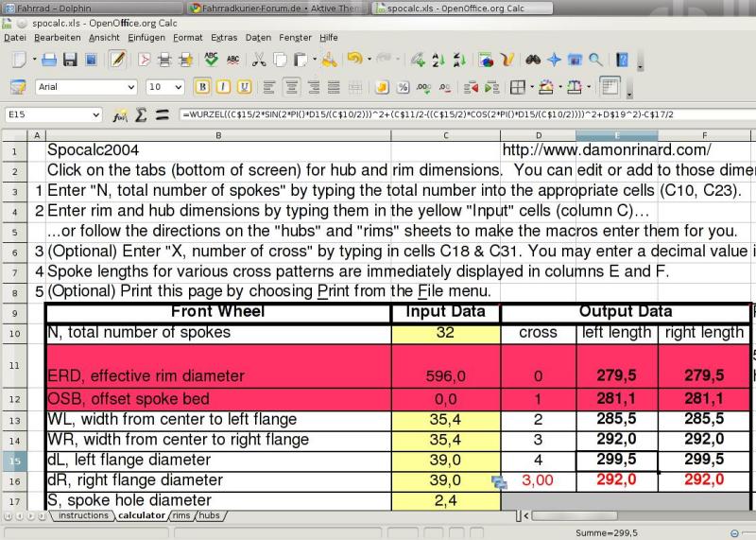Viewport: 756px width, 540px height.
Task: Click the New document icon
Action: (x=19, y=60)
